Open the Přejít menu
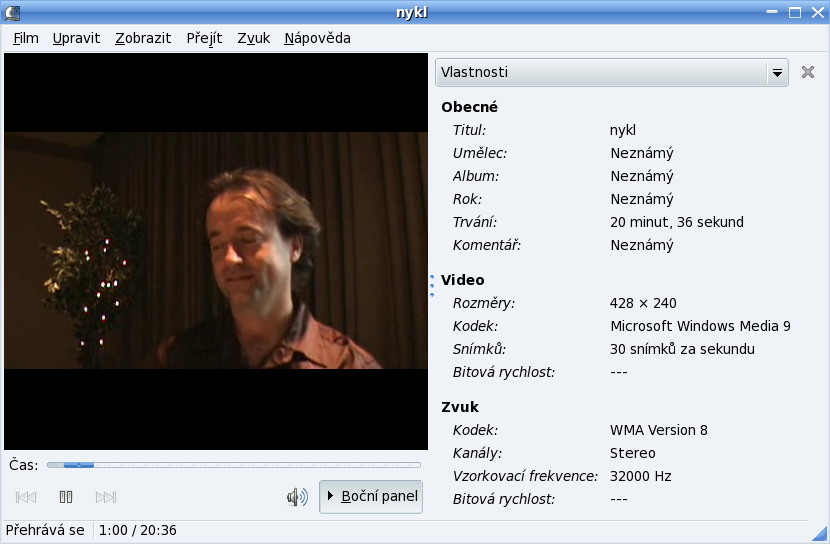Screen dimensions: 830x544 (204, 38)
